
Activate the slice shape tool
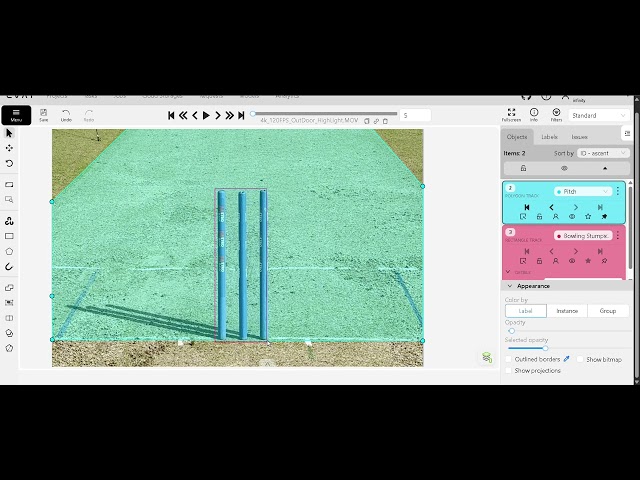[x=9, y=348]
